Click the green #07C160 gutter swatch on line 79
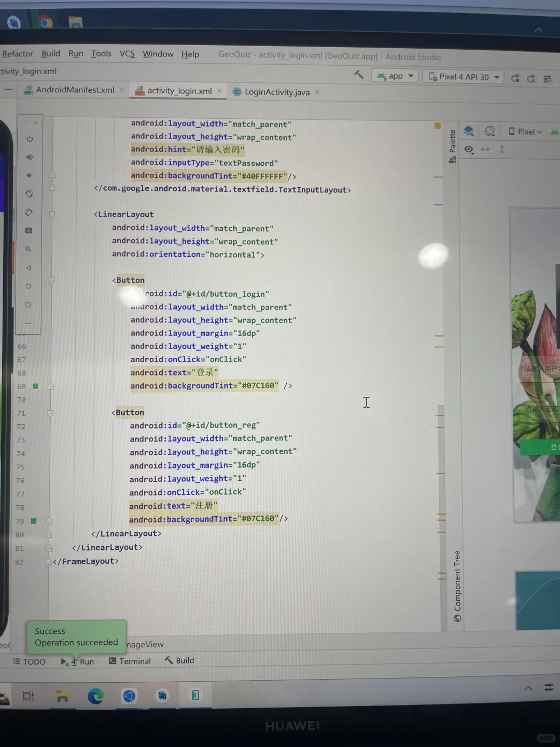 [x=34, y=521]
